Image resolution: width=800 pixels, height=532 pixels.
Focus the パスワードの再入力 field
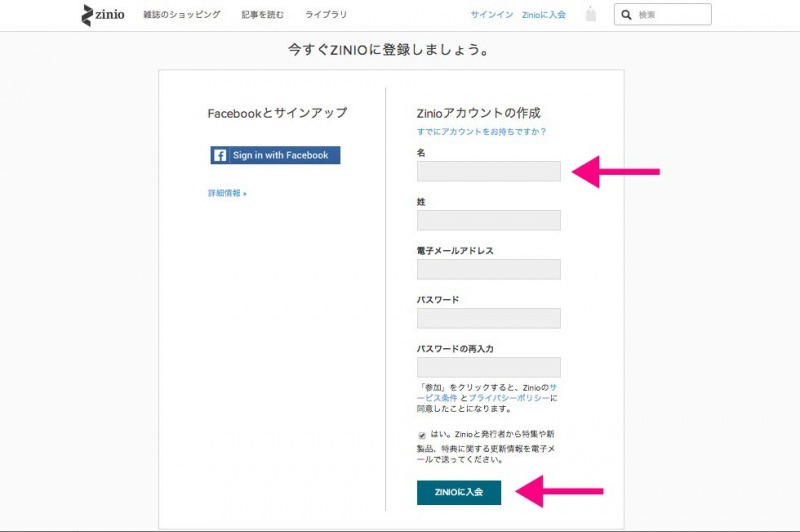pos(488,367)
